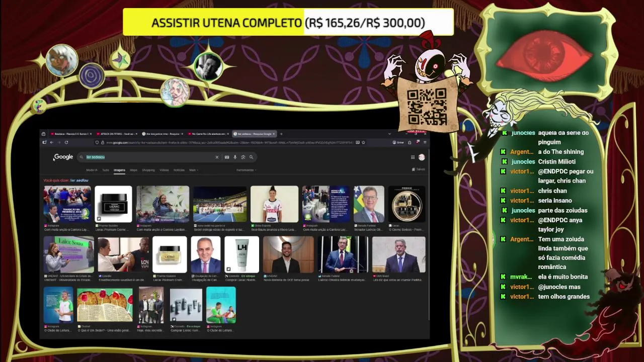Reload the page with the refresh icon
This screenshot has height=362, width=644.
pyautogui.click(x=66, y=142)
